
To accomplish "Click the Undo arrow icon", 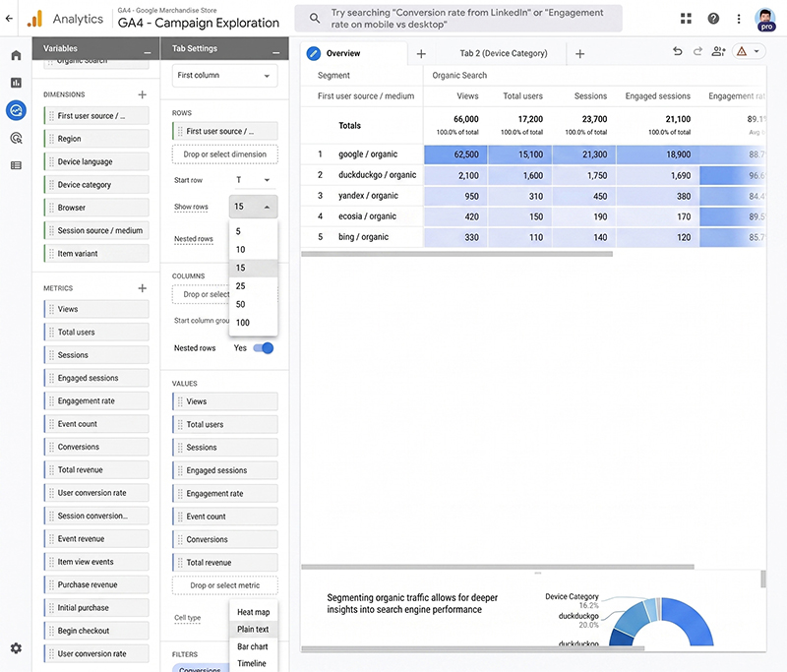I will click(678, 49).
